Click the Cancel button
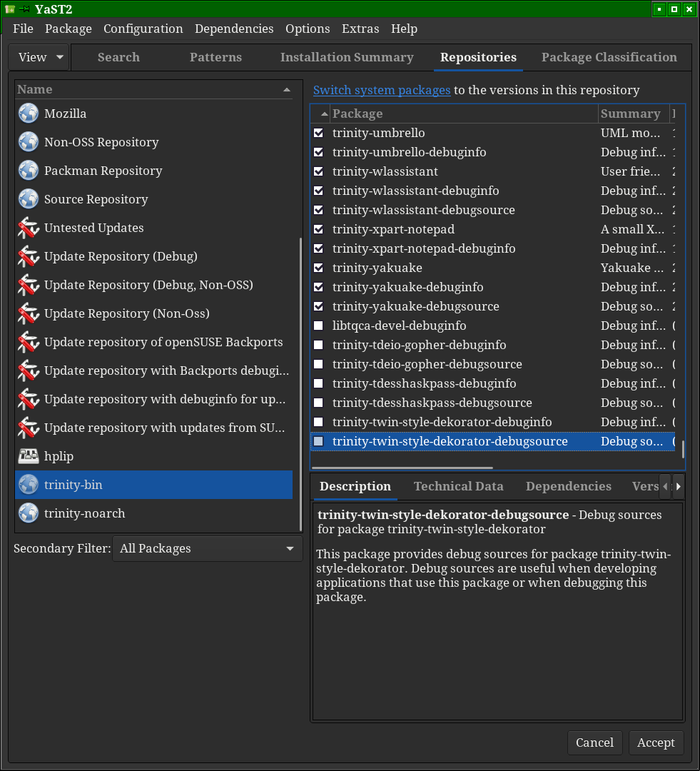Viewport: 700px width, 771px height. tap(595, 742)
